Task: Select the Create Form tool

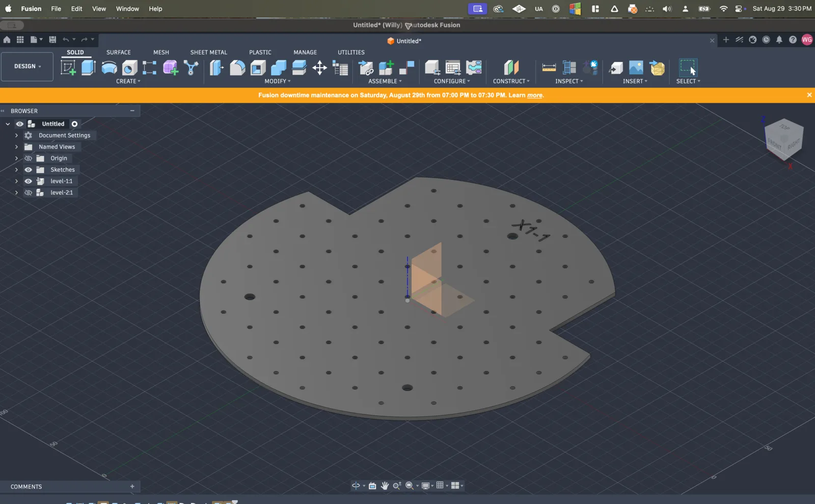Action: [x=171, y=67]
